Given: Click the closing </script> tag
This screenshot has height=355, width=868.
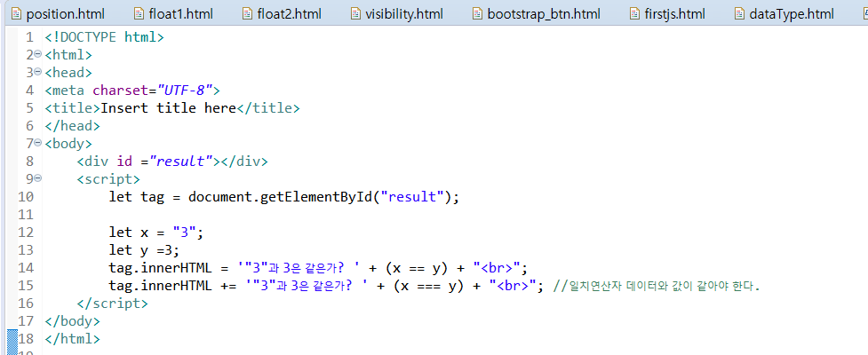Looking at the screenshot, I should click(x=113, y=303).
